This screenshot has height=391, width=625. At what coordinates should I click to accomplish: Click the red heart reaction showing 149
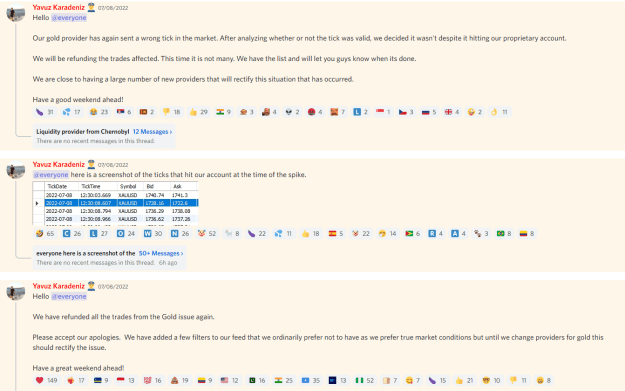46,380
